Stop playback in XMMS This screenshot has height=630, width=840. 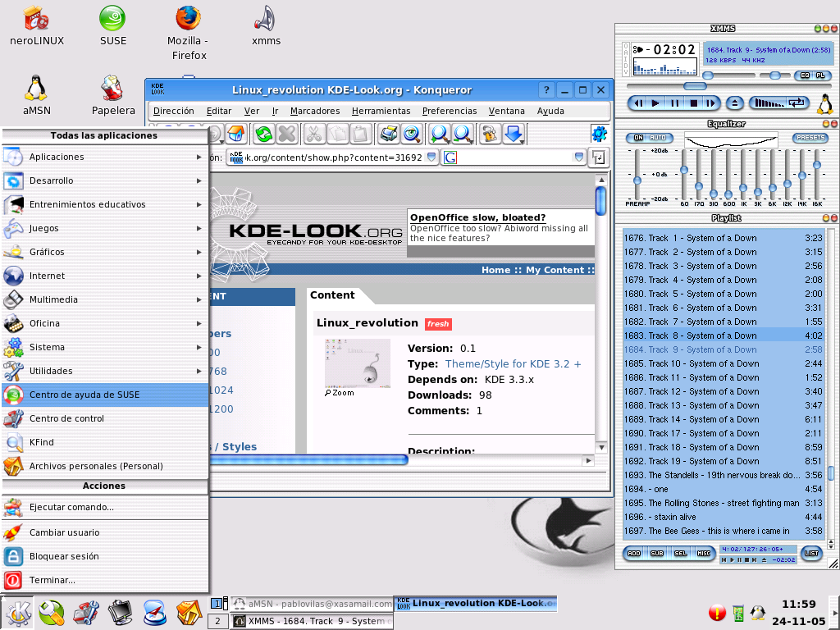693,103
